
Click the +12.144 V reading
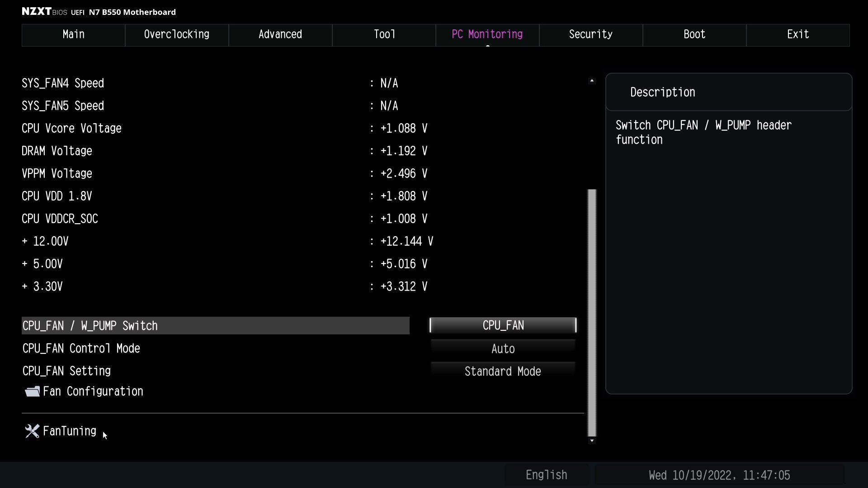click(x=406, y=241)
